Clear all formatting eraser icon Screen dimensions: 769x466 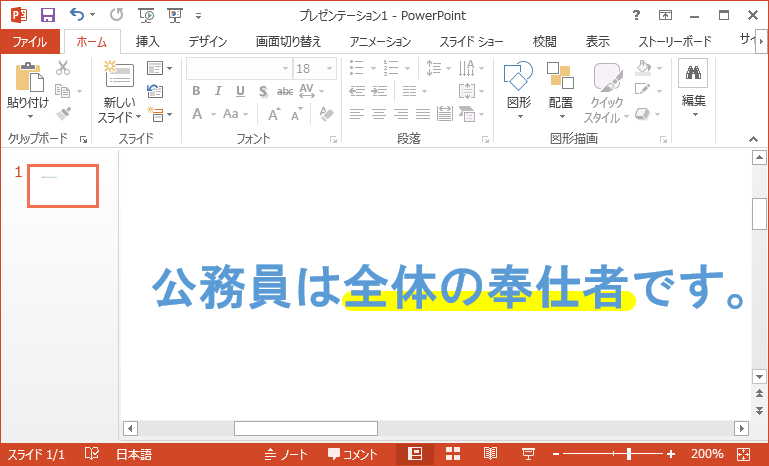(x=326, y=114)
